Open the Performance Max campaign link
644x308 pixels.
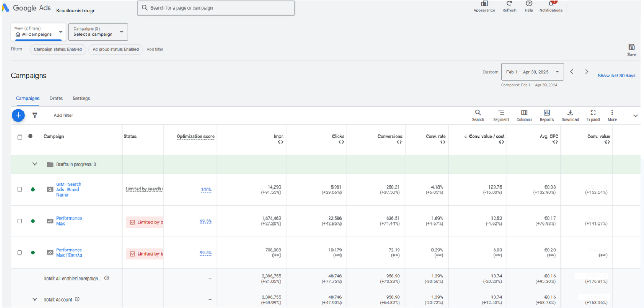pos(69,221)
